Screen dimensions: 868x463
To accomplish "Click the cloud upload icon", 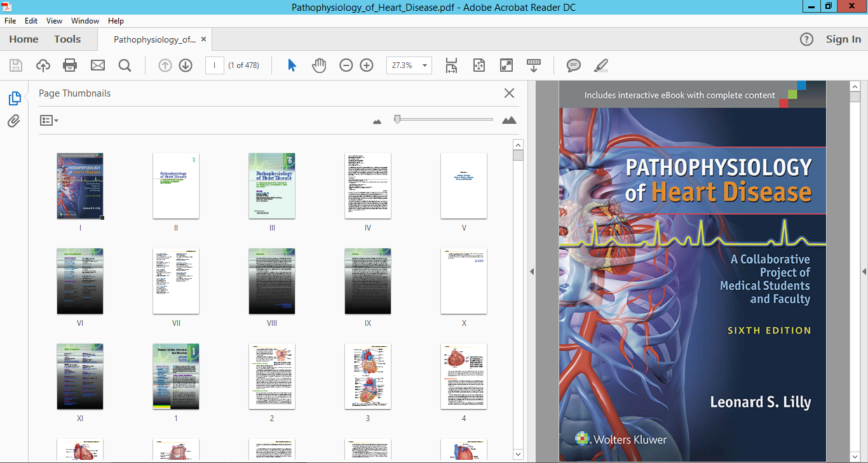I will point(43,65).
